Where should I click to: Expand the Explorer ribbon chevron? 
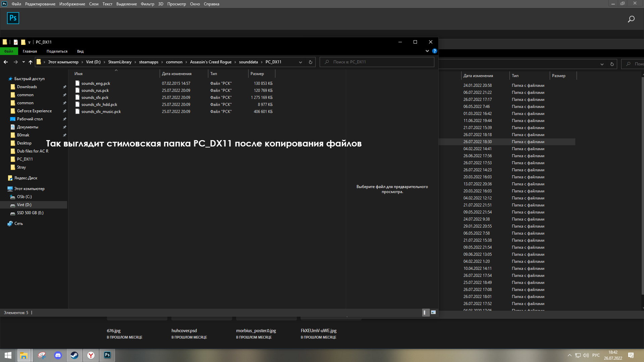pos(427,51)
